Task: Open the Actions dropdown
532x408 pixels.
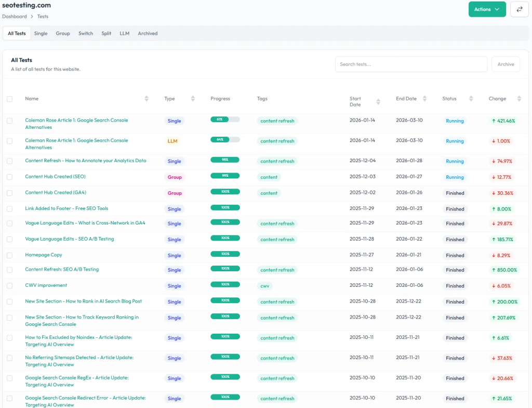Action: click(487, 9)
